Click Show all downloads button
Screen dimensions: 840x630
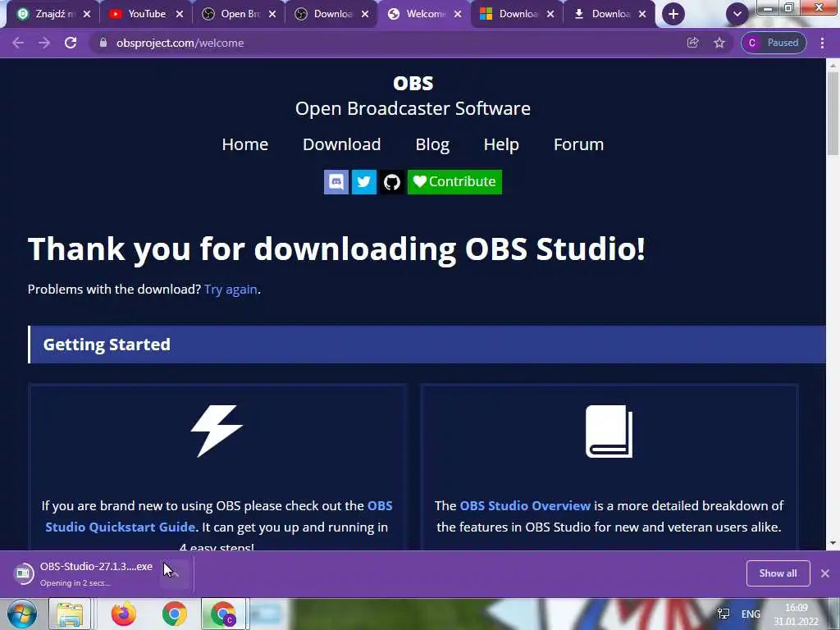coord(778,573)
